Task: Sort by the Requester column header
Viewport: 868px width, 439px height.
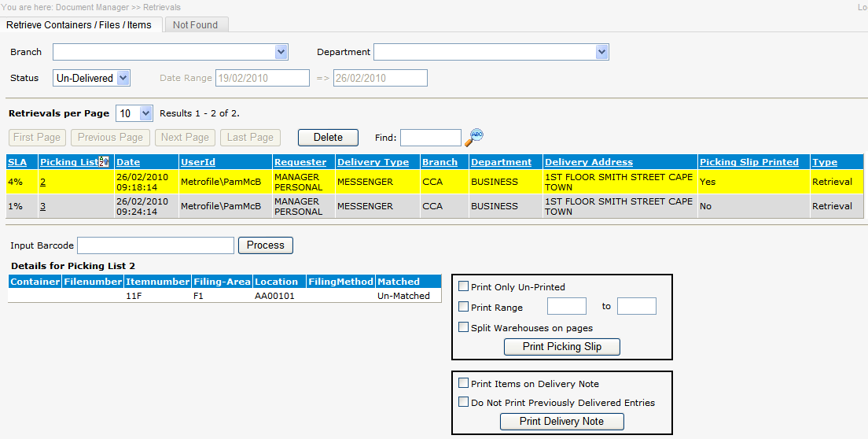Action: click(x=300, y=162)
